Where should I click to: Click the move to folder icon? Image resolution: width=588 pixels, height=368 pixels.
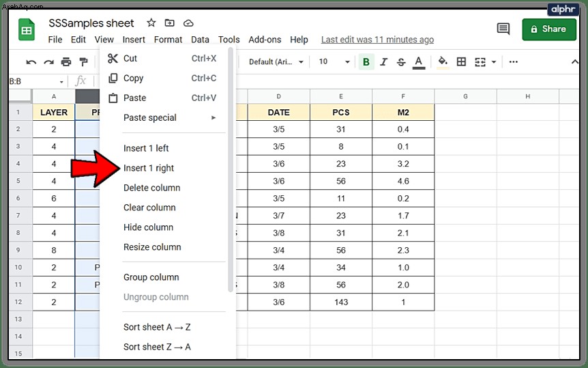click(x=169, y=23)
